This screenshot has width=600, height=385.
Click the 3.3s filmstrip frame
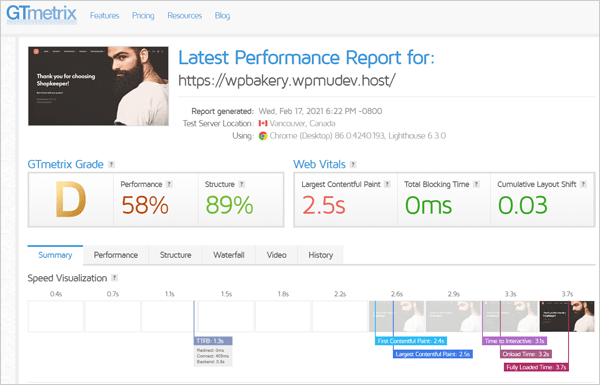(x=510, y=316)
